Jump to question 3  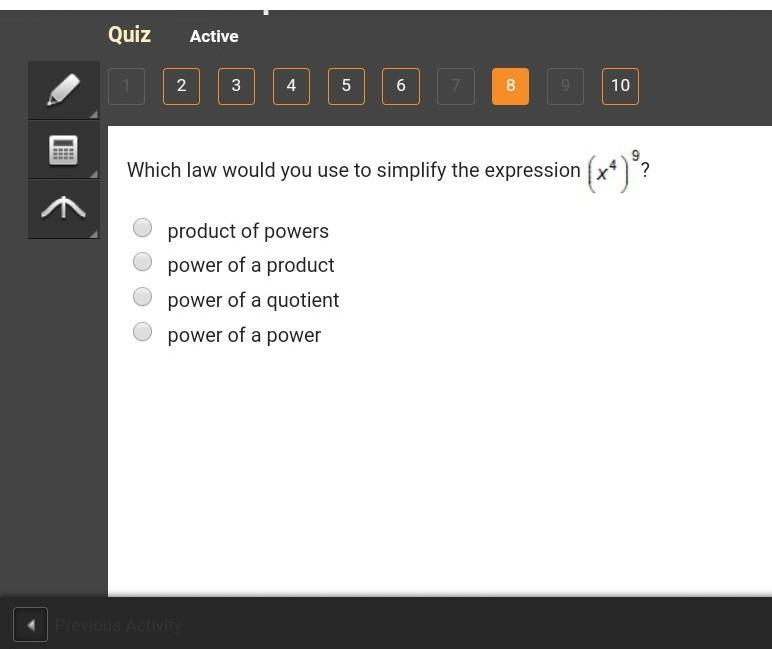point(236,86)
